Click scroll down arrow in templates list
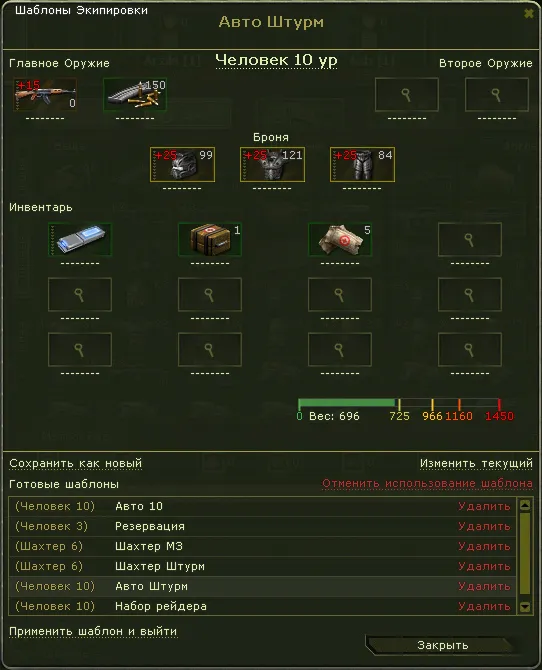Viewport: 542px width, 670px height. pos(525,607)
